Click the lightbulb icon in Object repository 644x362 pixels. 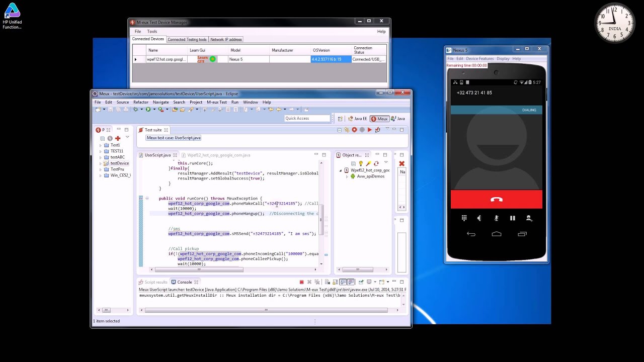click(x=361, y=163)
